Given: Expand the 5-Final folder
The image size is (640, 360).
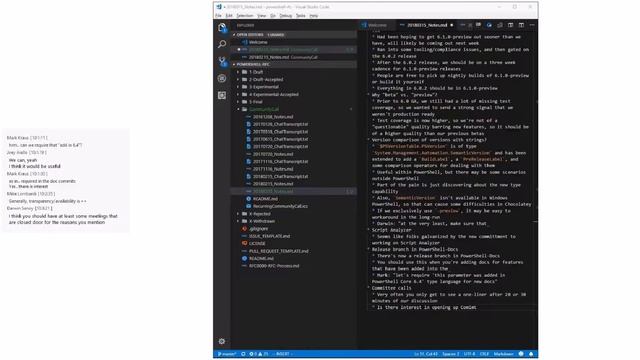Looking at the screenshot, I should [294, 102].
